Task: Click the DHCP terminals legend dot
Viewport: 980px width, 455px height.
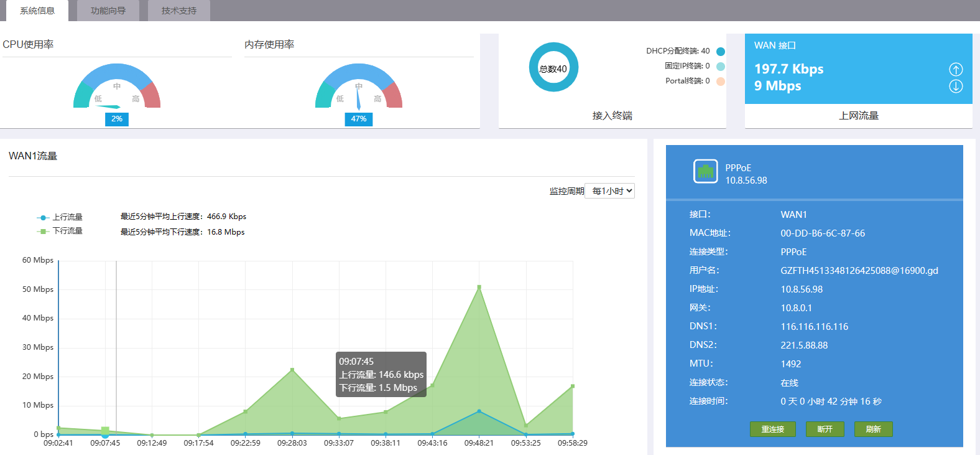Action: coord(720,52)
